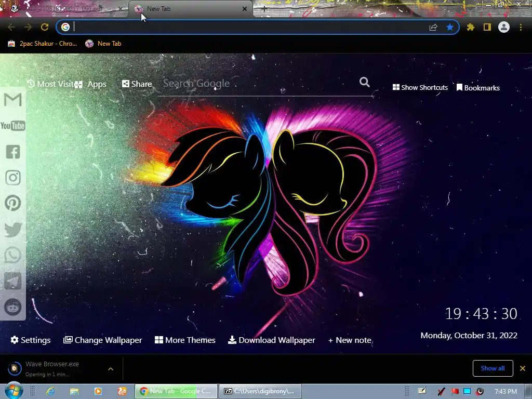Open WhatsApp shortcut in sidebar

[13, 255]
